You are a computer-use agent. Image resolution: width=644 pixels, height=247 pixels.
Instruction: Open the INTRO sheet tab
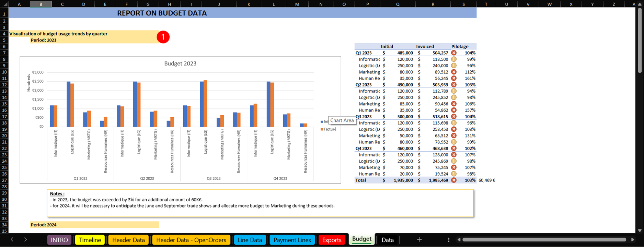tap(59, 240)
